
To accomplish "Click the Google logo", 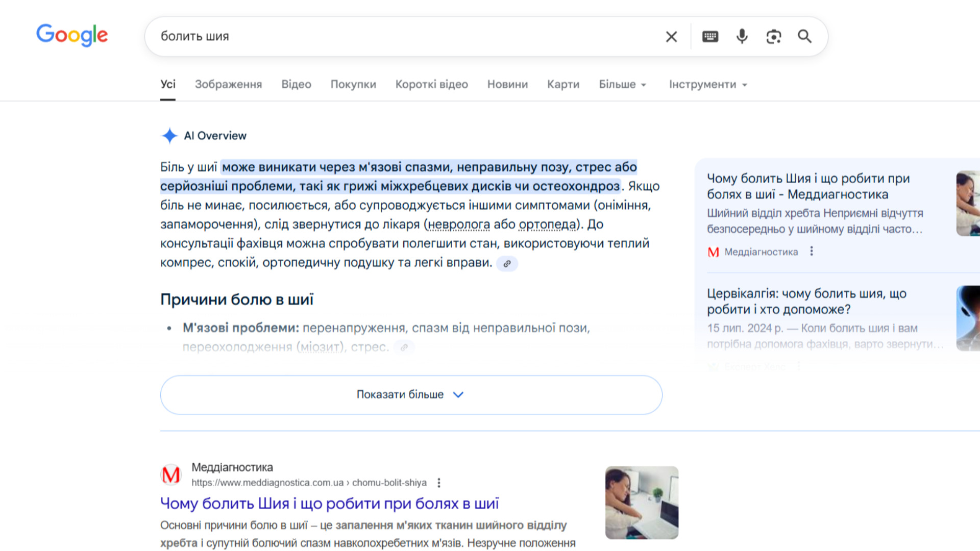I will click(x=72, y=35).
